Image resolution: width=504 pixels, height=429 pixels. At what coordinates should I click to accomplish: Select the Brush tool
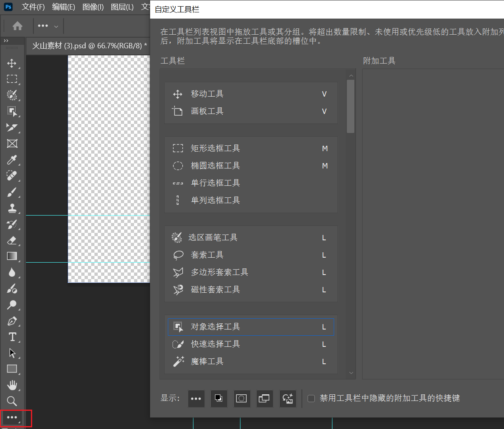12,192
